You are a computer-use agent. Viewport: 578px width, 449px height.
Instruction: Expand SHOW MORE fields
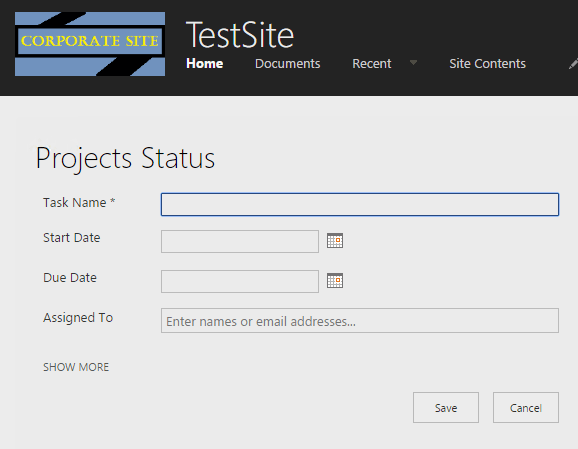coord(76,367)
